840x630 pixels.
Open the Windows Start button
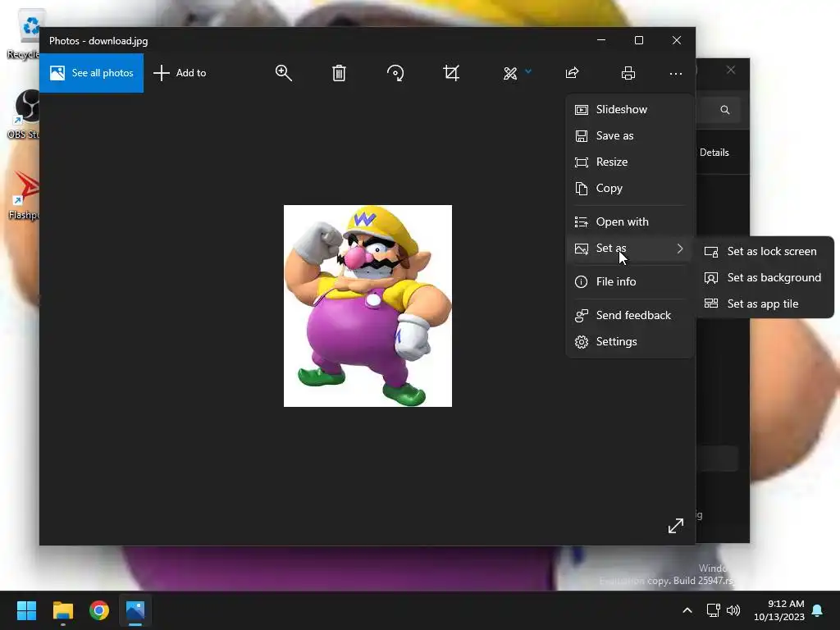click(x=26, y=610)
